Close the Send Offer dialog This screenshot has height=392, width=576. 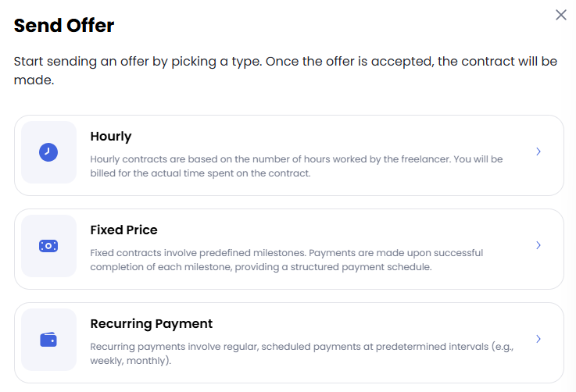point(560,15)
